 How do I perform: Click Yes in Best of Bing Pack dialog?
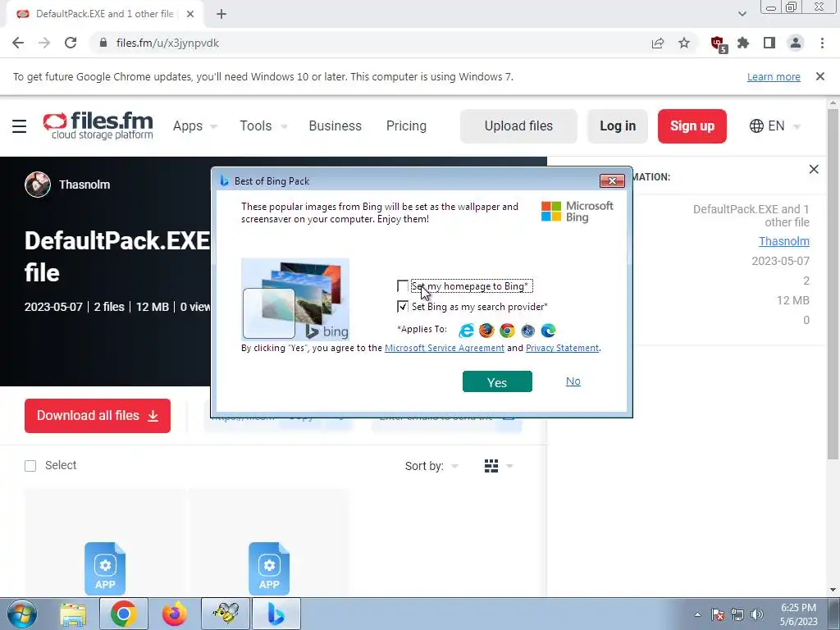497,382
